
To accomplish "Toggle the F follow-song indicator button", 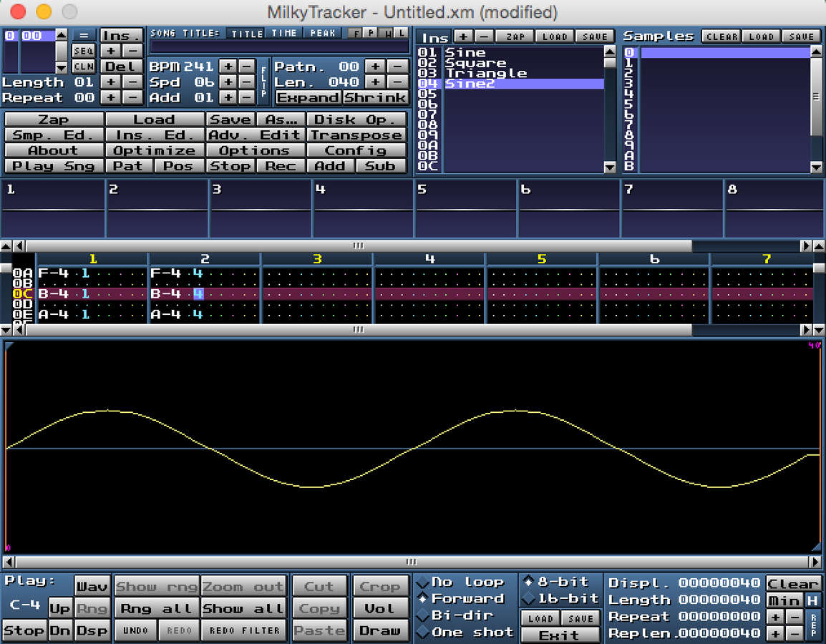I will 356,33.
